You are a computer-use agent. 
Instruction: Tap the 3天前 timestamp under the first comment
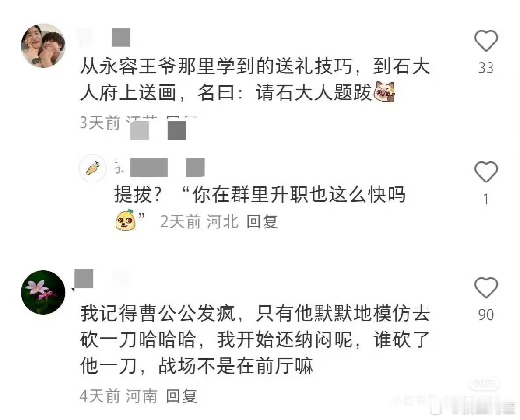[100, 122]
